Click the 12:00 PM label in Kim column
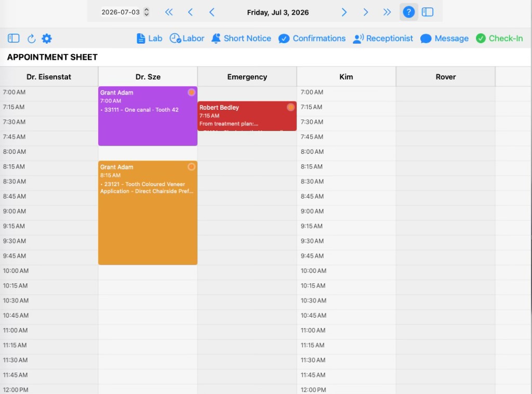 pyautogui.click(x=313, y=390)
